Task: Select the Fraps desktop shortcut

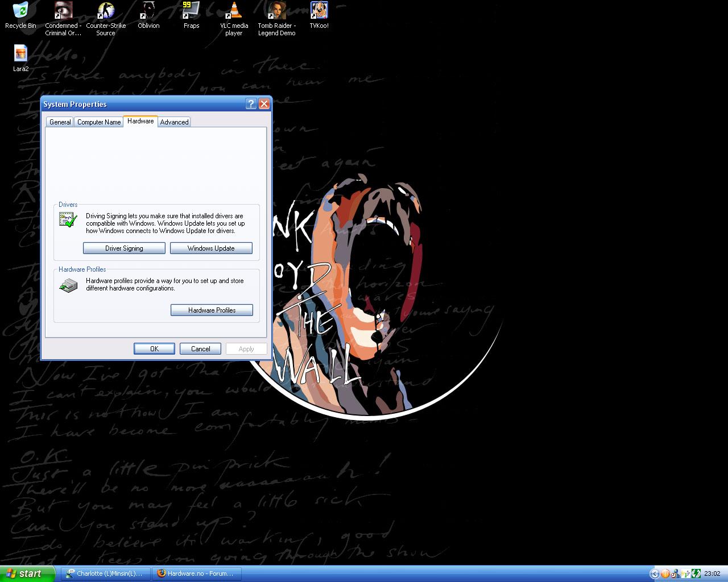Action: [x=191, y=16]
